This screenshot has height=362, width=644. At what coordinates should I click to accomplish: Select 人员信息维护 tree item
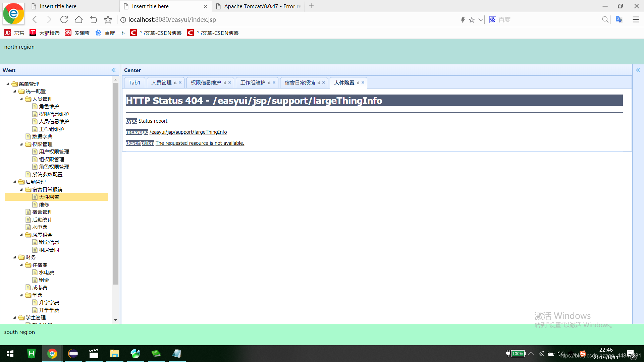54,121
